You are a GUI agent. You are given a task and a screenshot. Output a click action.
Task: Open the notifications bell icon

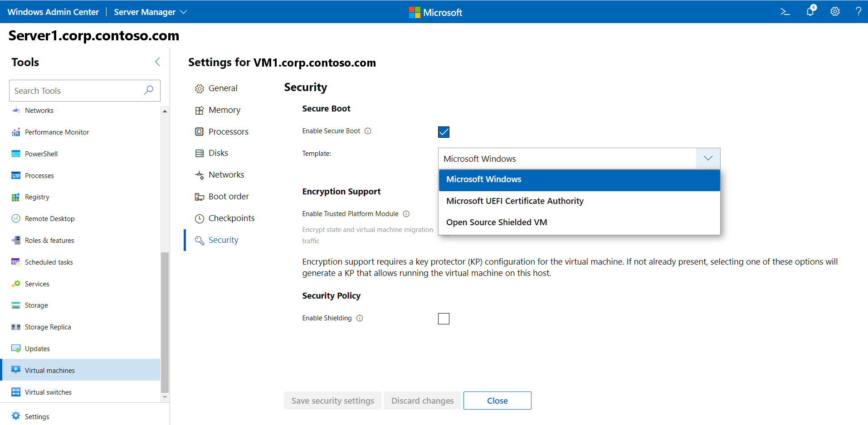810,11
